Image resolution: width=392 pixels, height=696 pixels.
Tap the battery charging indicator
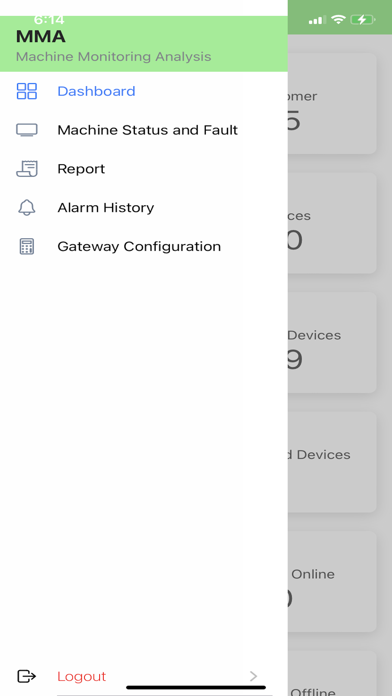(x=363, y=20)
